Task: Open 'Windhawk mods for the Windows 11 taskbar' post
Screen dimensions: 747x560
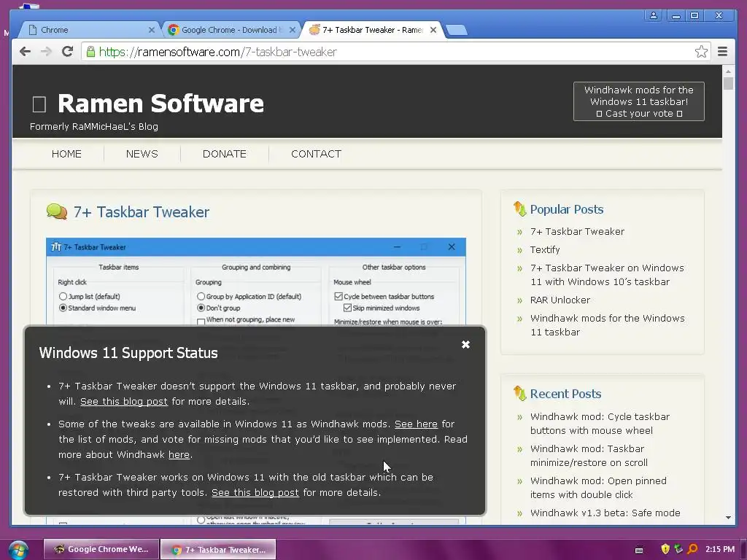Action: coord(608,325)
